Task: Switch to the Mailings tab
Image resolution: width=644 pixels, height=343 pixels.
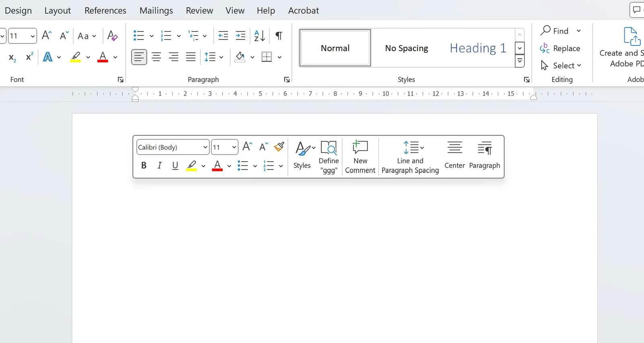Action: [x=156, y=10]
